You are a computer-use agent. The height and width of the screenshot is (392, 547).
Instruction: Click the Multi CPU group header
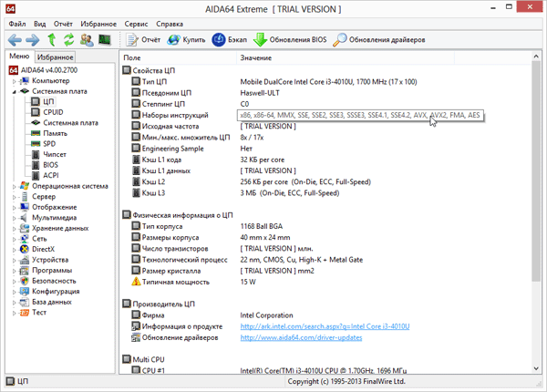(x=144, y=359)
